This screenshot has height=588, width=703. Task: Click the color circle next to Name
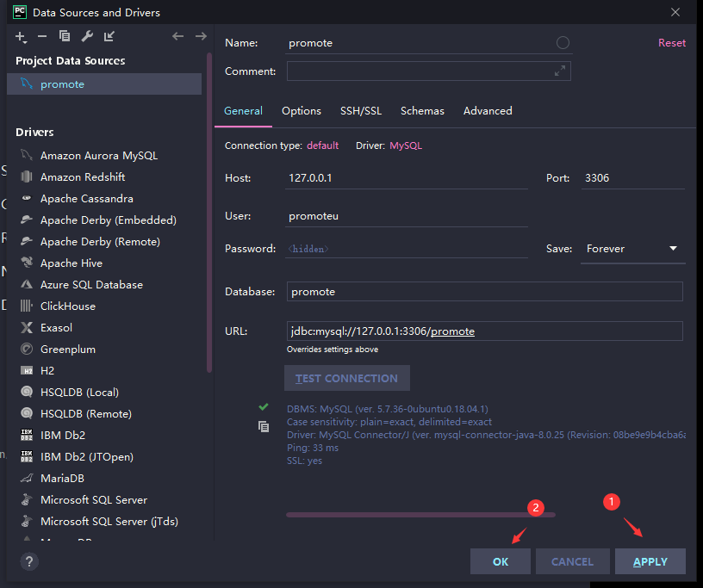pyautogui.click(x=563, y=42)
